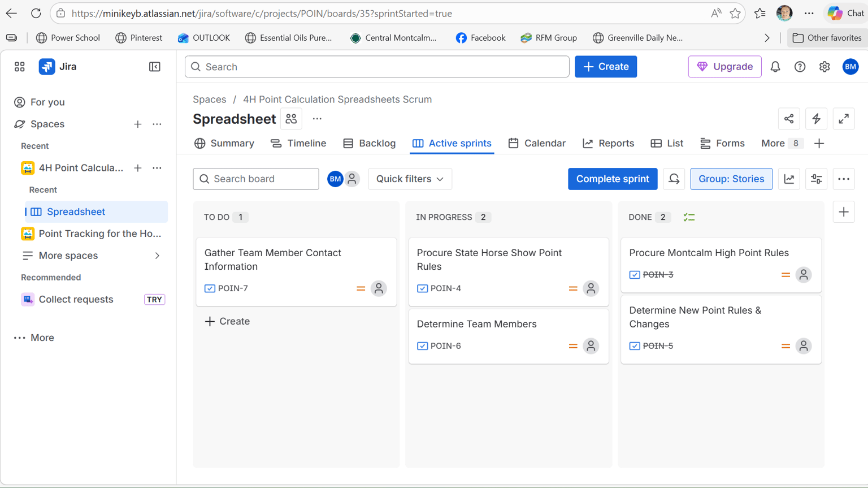Image resolution: width=868 pixels, height=488 pixels.
Task: Switch to the Summary tab
Action: click(x=224, y=143)
